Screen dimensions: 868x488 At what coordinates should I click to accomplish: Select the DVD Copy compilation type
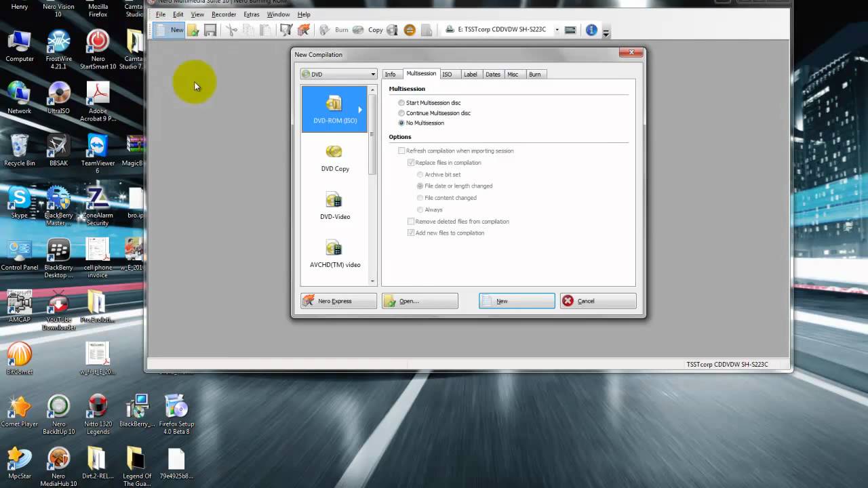(x=334, y=157)
